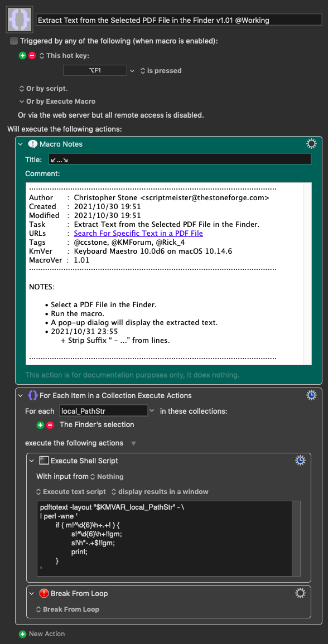Screen dimensions: 328x644
Task: Remove hot key trigger with red minus
Action: click(x=32, y=55)
